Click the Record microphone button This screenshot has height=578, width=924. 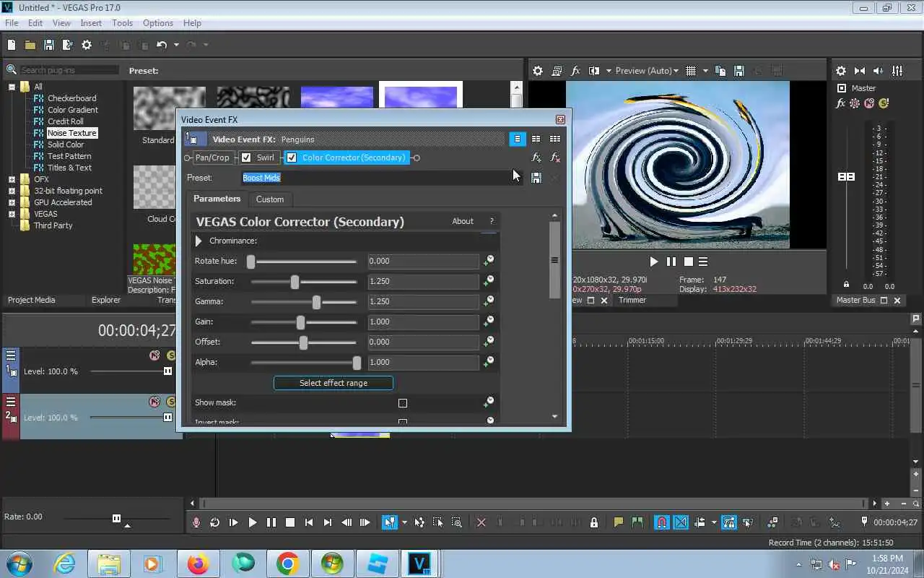tap(196, 522)
